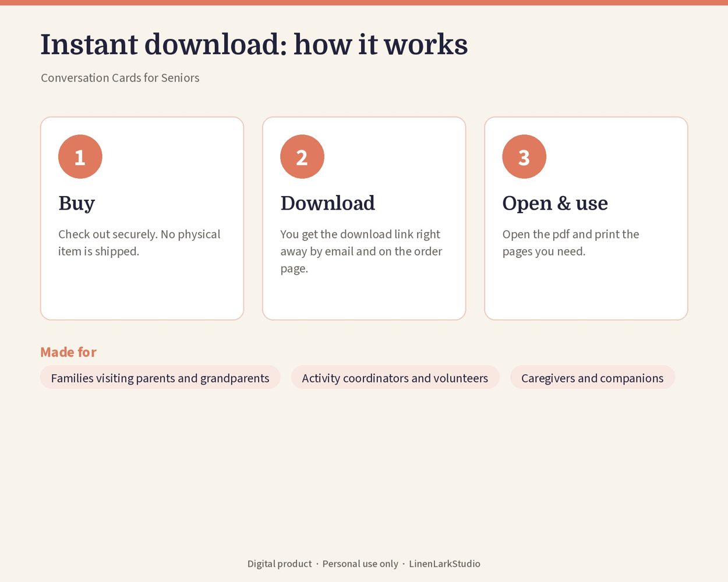Click the Conversation Cards for Seniors subtitle
Image resolution: width=728 pixels, height=582 pixels.
[120, 77]
